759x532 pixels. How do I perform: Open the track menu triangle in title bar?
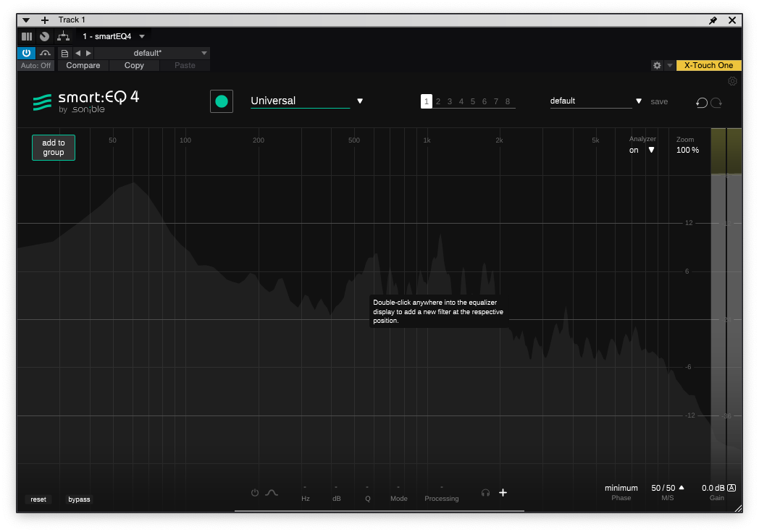[x=26, y=20]
